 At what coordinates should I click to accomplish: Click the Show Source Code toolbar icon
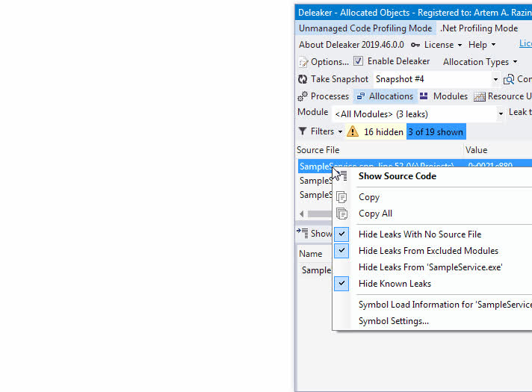(x=303, y=233)
